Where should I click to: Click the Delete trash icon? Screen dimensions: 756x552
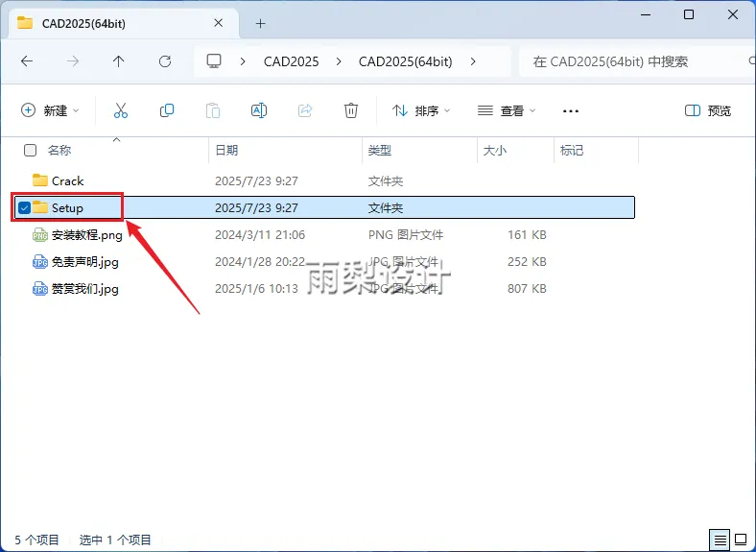coord(351,110)
